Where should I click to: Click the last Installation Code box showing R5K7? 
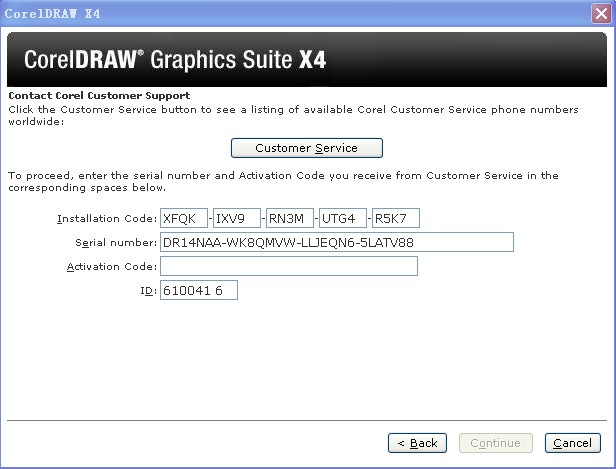[x=395, y=218]
